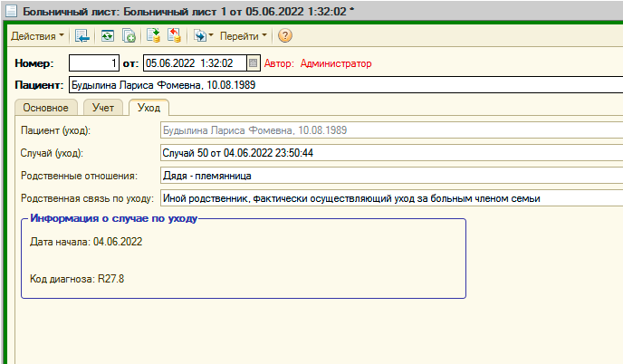Click the post document toolbar icon

(154, 36)
